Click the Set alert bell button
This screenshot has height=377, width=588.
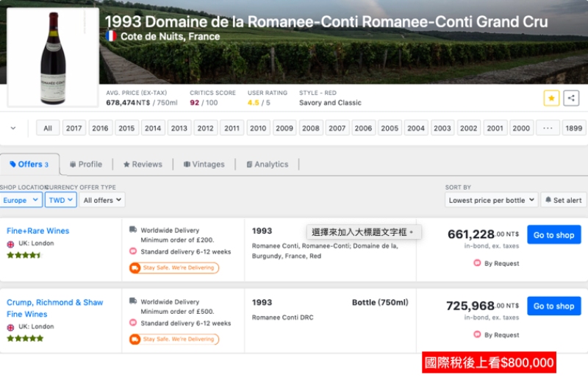[563, 200]
